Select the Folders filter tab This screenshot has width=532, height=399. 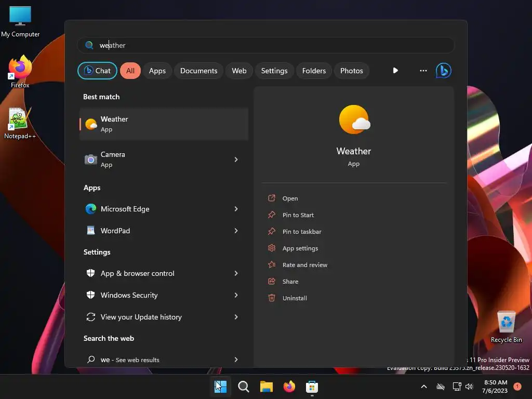tap(314, 71)
